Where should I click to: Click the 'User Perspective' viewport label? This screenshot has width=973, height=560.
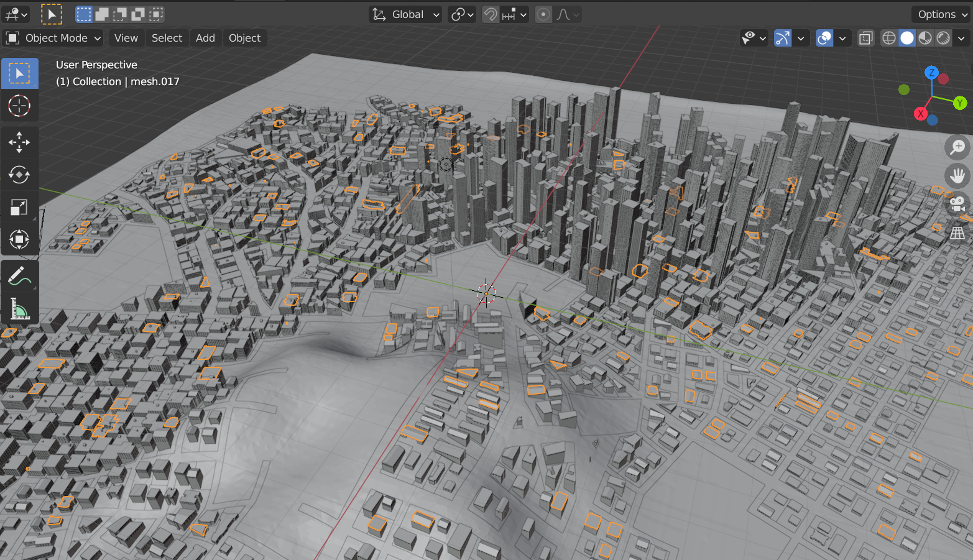(x=96, y=65)
